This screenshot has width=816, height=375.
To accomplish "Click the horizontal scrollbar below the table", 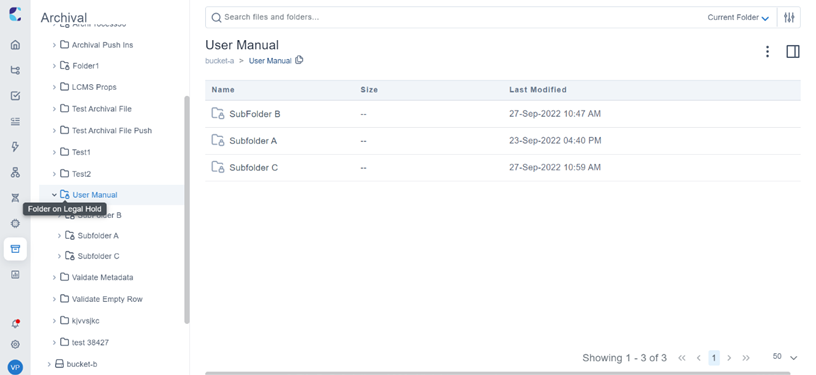I will [x=498, y=373].
